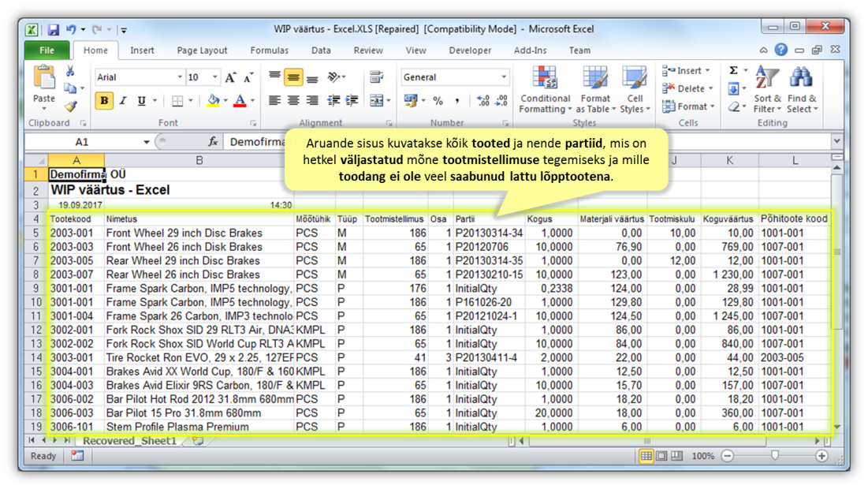Click the Merge & Center icon
This screenshot has height=489, width=868.
click(376, 100)
